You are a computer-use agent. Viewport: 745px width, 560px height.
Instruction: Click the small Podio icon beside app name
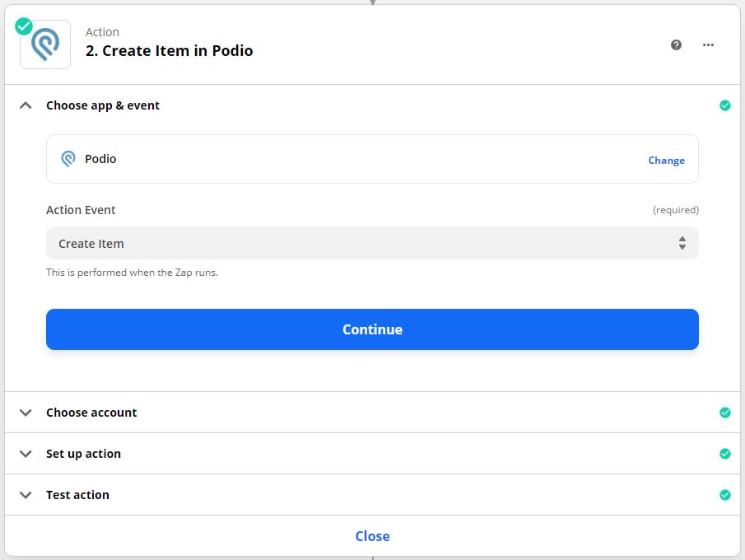coord(68,159)
